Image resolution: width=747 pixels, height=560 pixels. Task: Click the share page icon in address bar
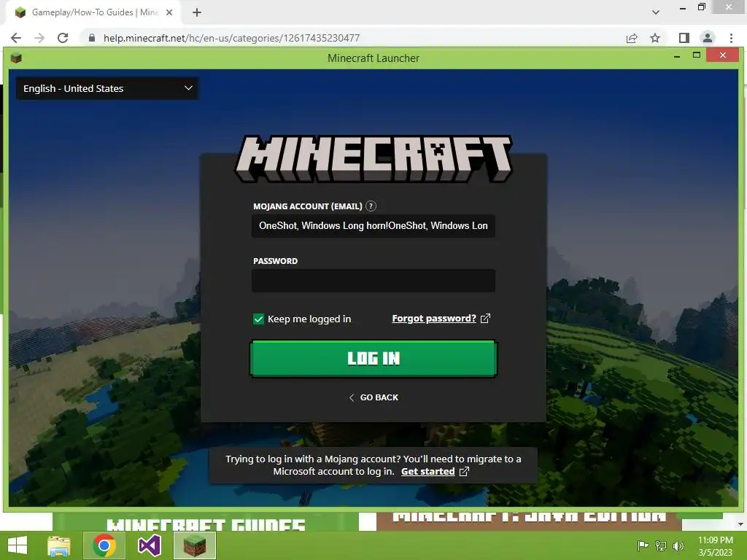tap(632, 38)
